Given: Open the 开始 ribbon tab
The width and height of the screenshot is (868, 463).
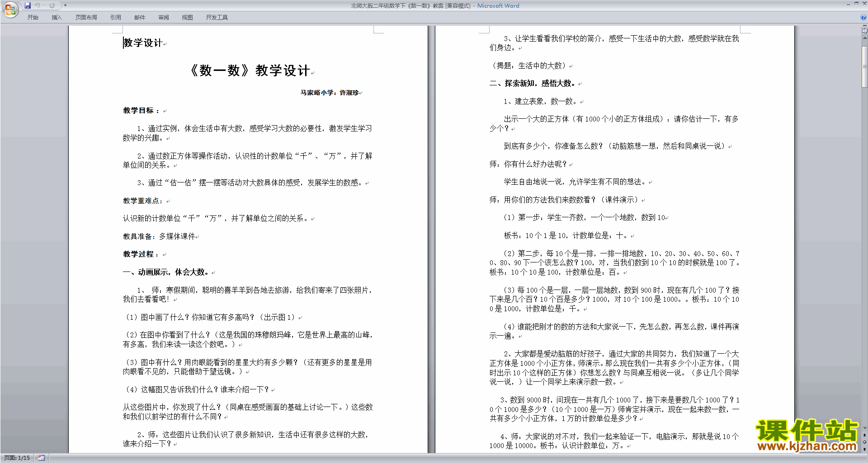Looking at the screenshot, I should pyautogui.click(x=33, y=18).
